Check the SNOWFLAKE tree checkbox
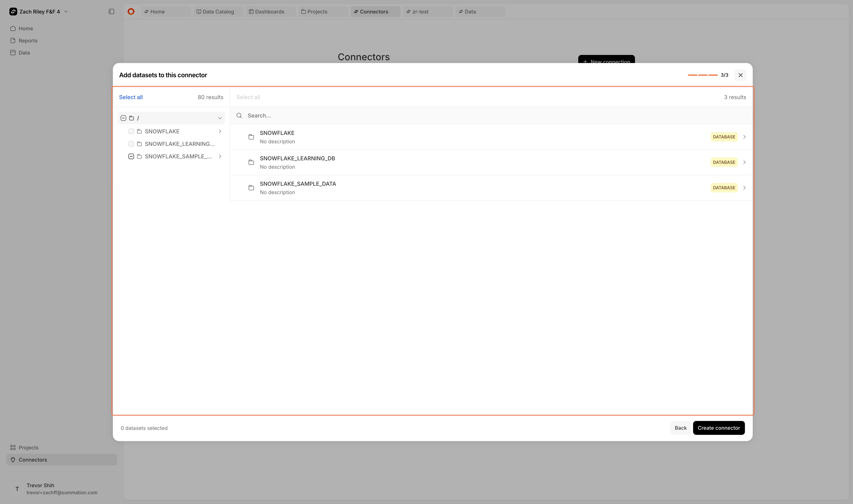Viewport: 853px width, 504px height. (x=131, y=131)
